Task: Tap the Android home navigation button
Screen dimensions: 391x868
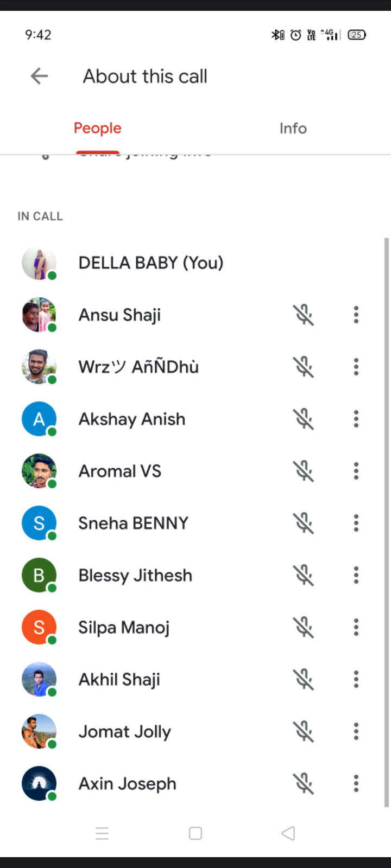Action: pos(195,833)
